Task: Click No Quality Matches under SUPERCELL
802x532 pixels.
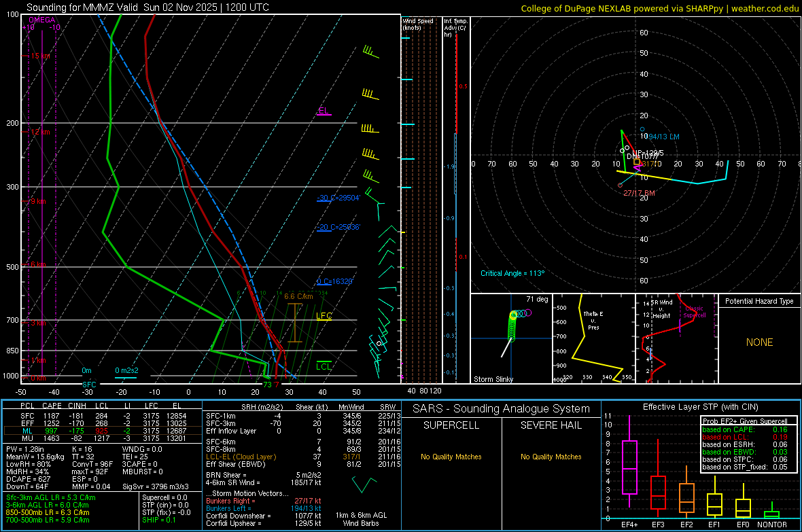Action: (451, 457)
